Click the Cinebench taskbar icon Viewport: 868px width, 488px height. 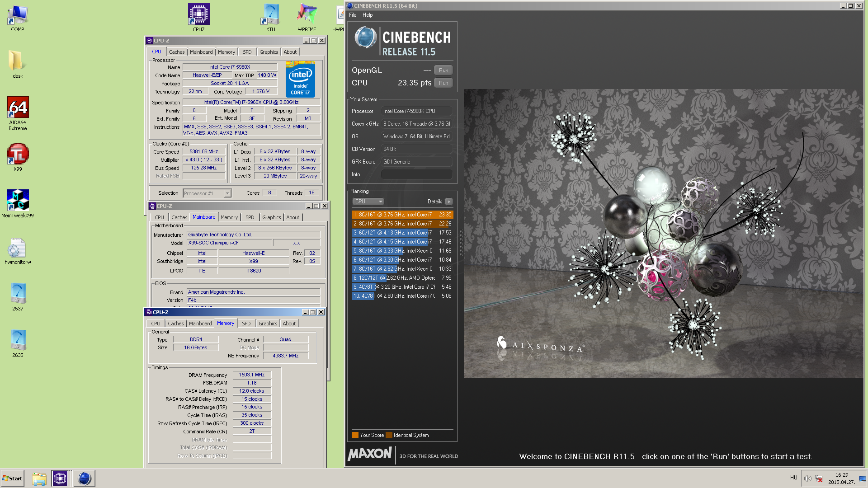point(84,479)
